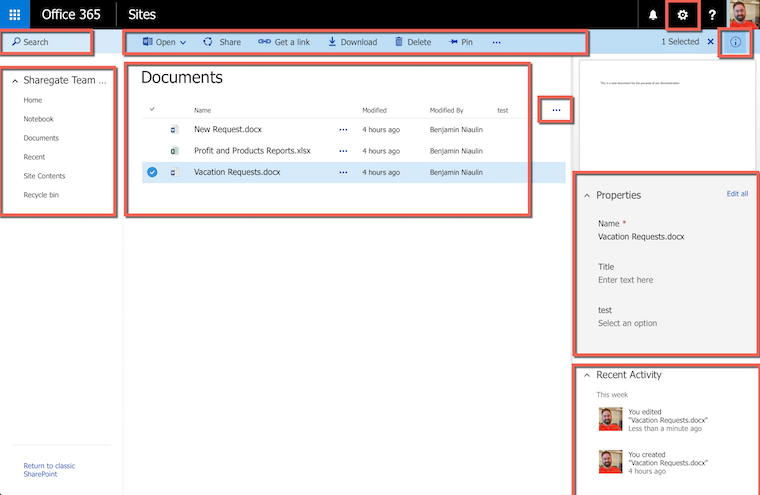The height and width of the screenshot is (495, 760).
Task: Open the Office 365 app launcher
Action: (x=15, y=15)
